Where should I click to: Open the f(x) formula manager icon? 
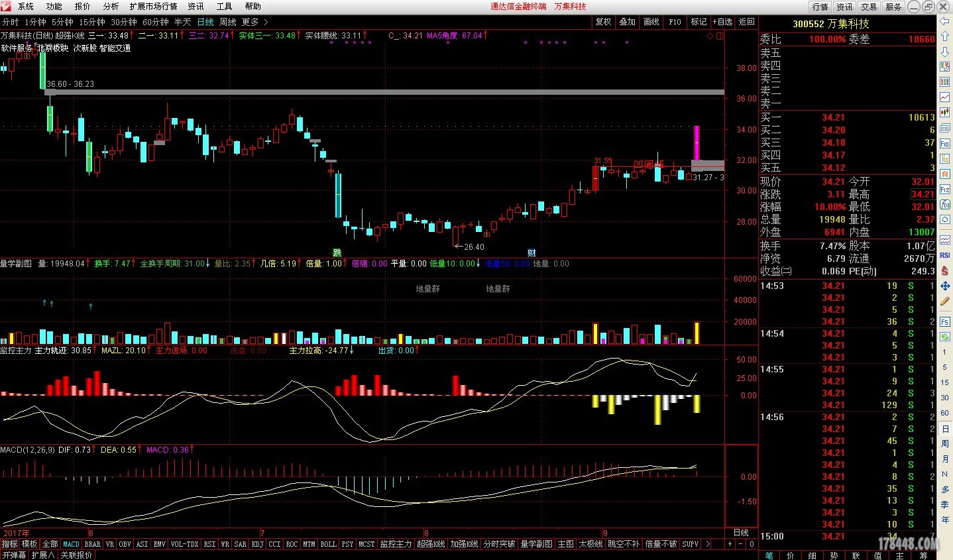tap(945, 204)
